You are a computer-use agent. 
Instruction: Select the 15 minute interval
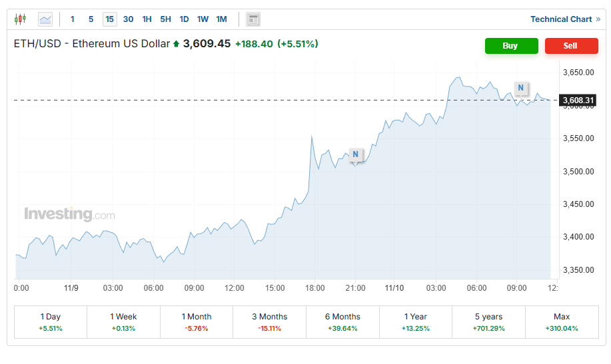[x=109, y=19]
